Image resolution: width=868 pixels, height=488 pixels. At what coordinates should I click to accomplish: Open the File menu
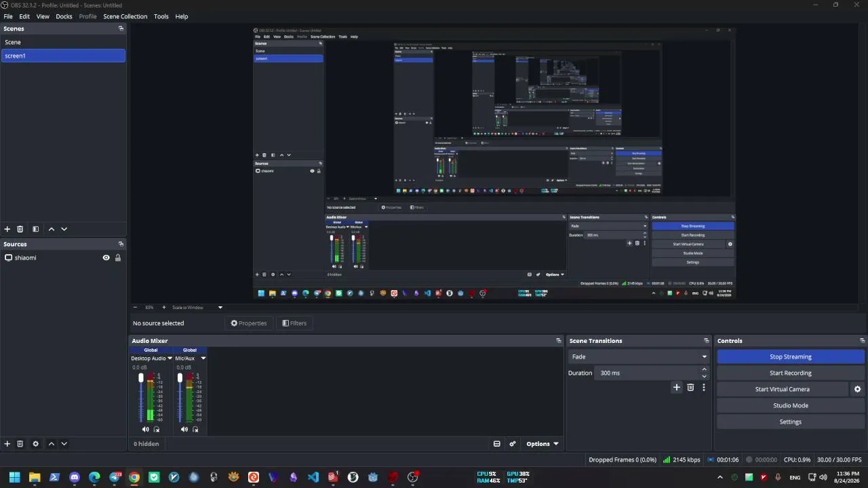click(x=8, y=16)
